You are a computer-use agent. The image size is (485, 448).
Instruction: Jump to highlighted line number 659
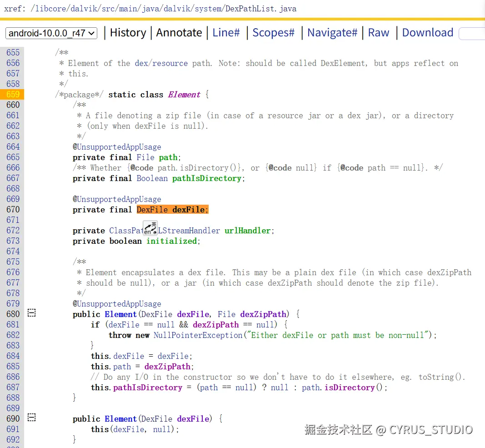click(13, 94)
